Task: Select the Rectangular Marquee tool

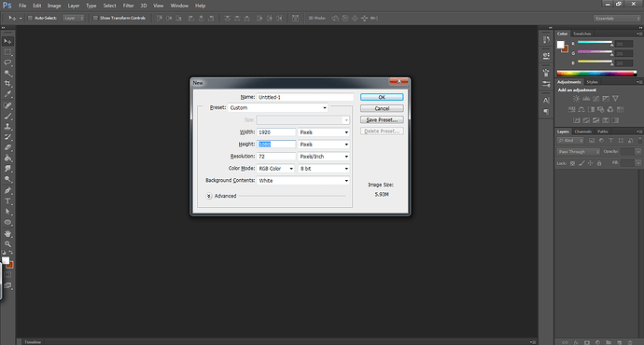Action: click(7, 52)
